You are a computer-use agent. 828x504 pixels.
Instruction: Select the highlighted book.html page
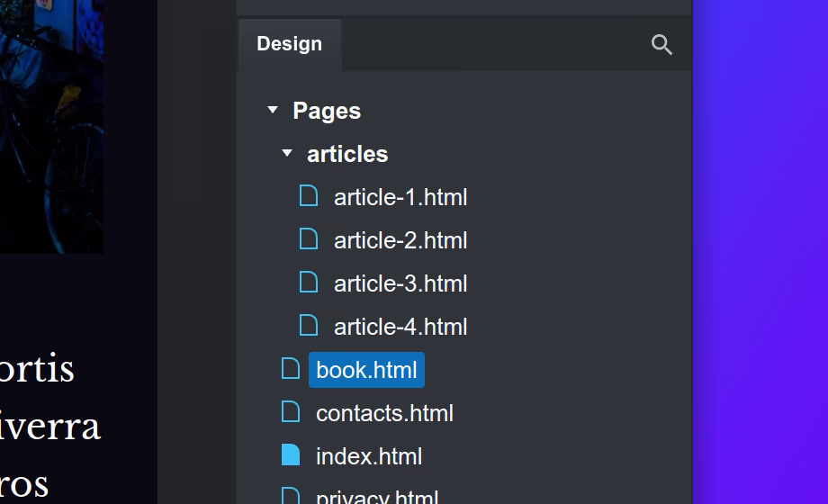point(366,370)
